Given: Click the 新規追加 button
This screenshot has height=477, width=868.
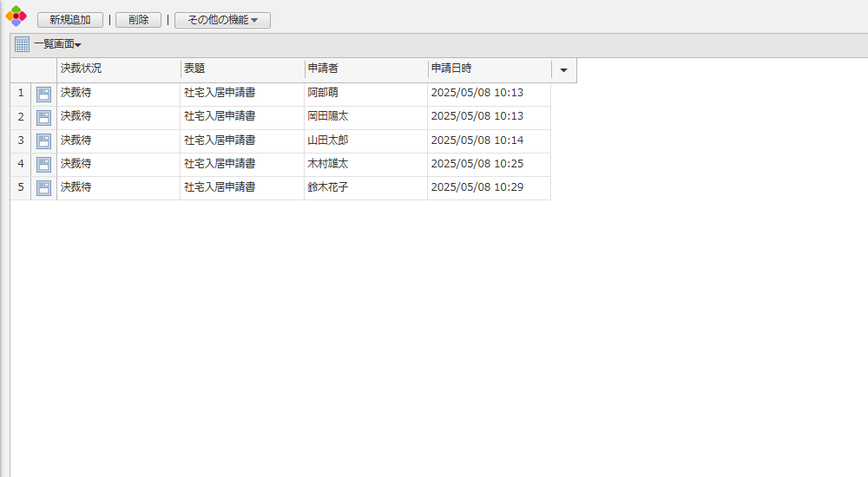Looking at the screenshot, I should pyautogui.click(x=69, y=20).
